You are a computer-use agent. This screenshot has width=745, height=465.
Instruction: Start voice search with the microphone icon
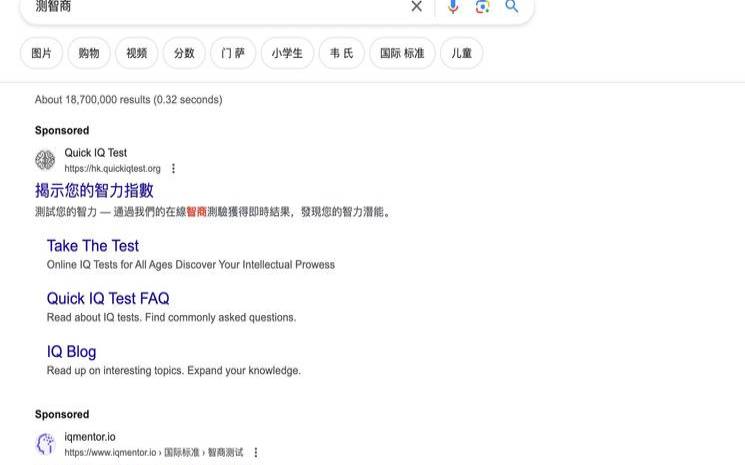point(453,6)
